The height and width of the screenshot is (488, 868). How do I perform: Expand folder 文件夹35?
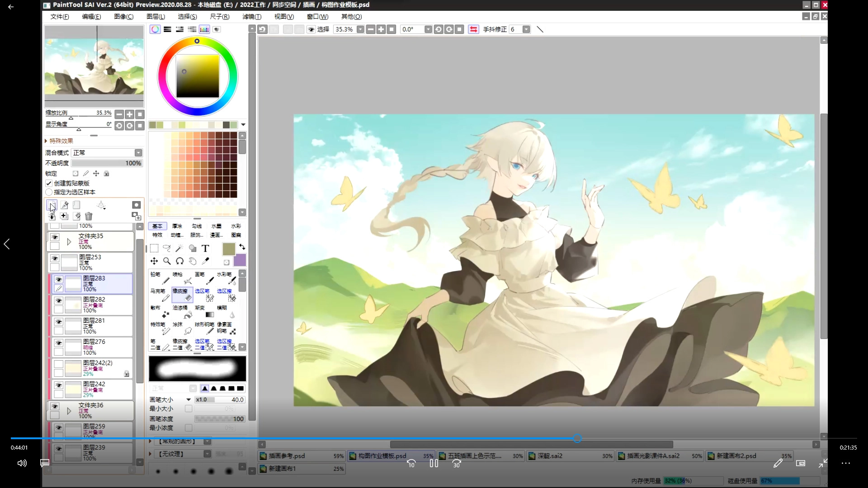tap(69, 242)
